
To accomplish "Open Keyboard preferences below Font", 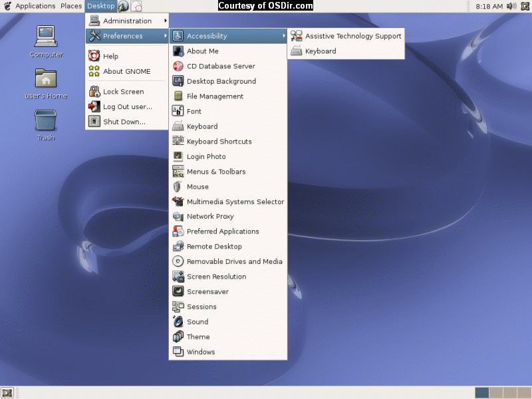I will 228,126.
